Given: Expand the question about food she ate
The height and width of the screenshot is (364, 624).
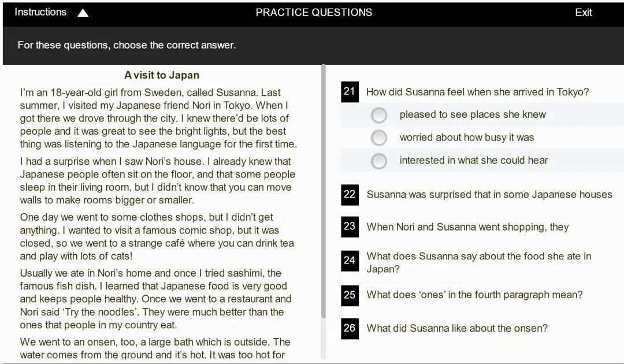Looking at the screenshot, I should coord(478,262).
